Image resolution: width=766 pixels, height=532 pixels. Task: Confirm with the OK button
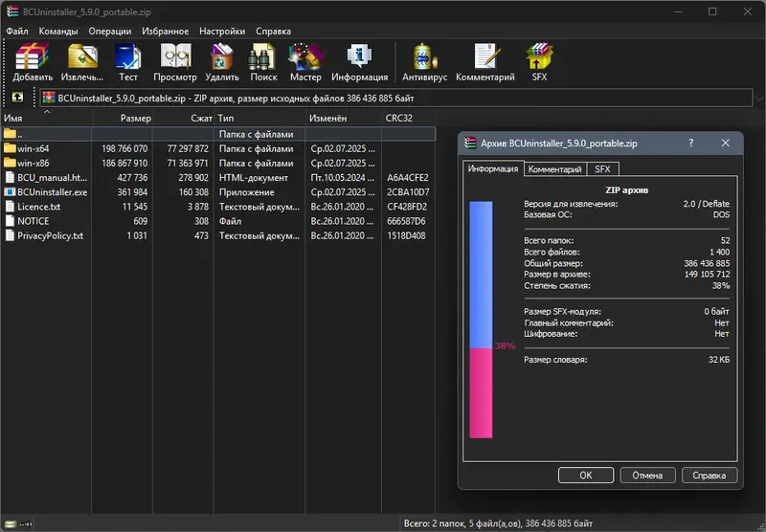point(586,475)
